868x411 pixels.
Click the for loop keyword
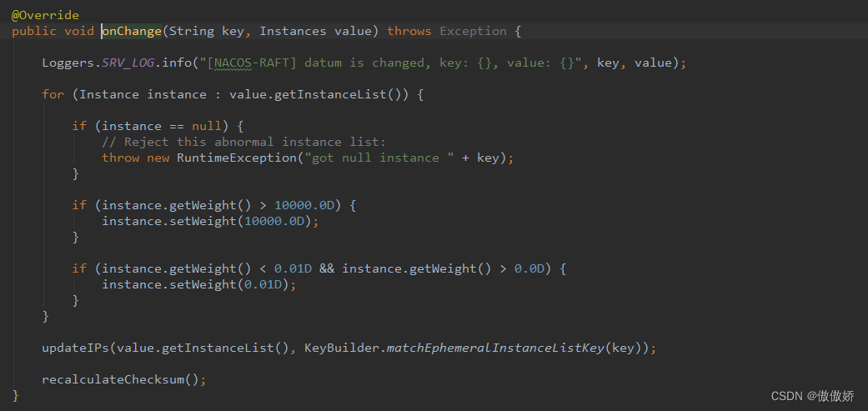(x=53, y=94)
